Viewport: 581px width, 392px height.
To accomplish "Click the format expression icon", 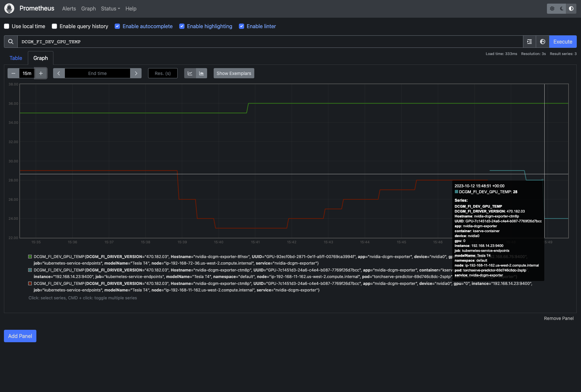I will click(x=530, y=42).
